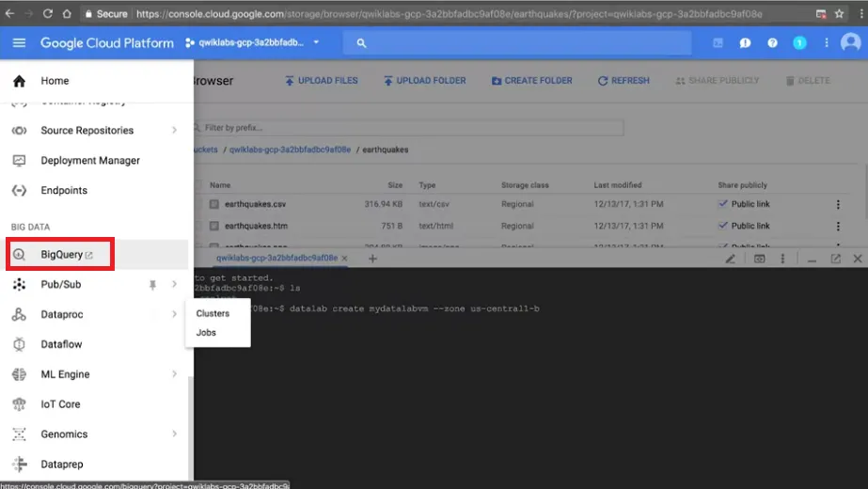Open qwiklabs bucket breadcrumb link
The height and width of the screenshot is (489, 868).
point(290,150)
